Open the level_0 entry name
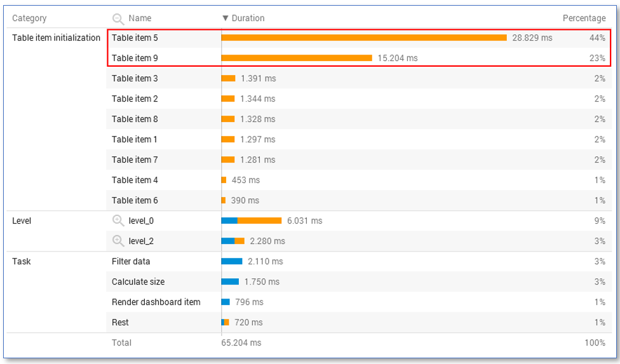The image size is (620, 364). tap(141, 221)
